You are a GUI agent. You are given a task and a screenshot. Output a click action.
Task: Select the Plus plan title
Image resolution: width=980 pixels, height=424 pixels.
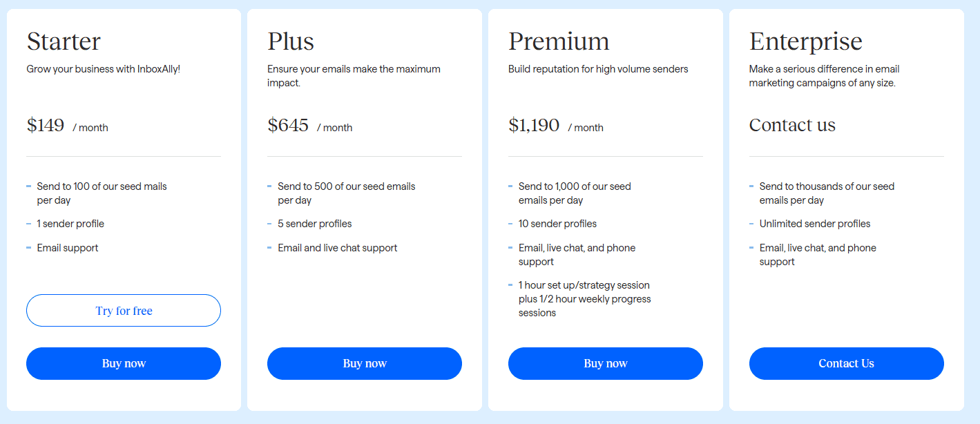[291, 41]
